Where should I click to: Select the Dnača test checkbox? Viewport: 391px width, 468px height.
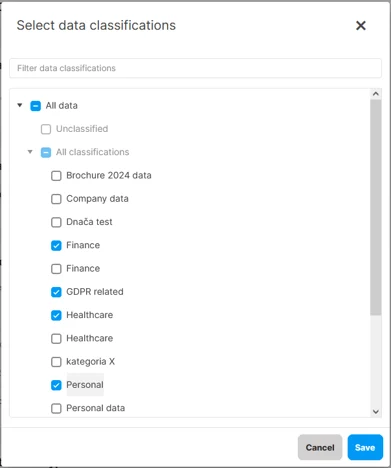click(56, 222)
